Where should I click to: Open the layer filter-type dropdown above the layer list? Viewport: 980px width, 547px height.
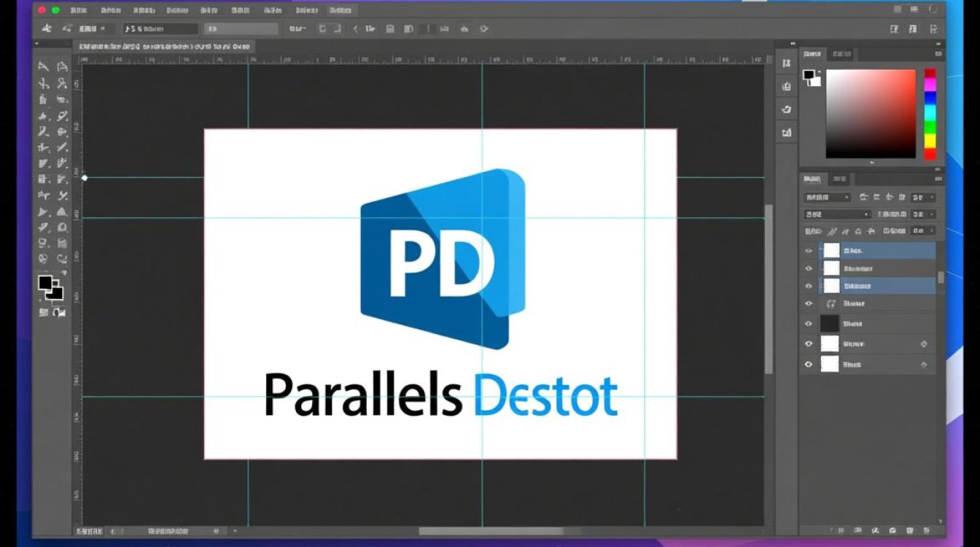826,197
